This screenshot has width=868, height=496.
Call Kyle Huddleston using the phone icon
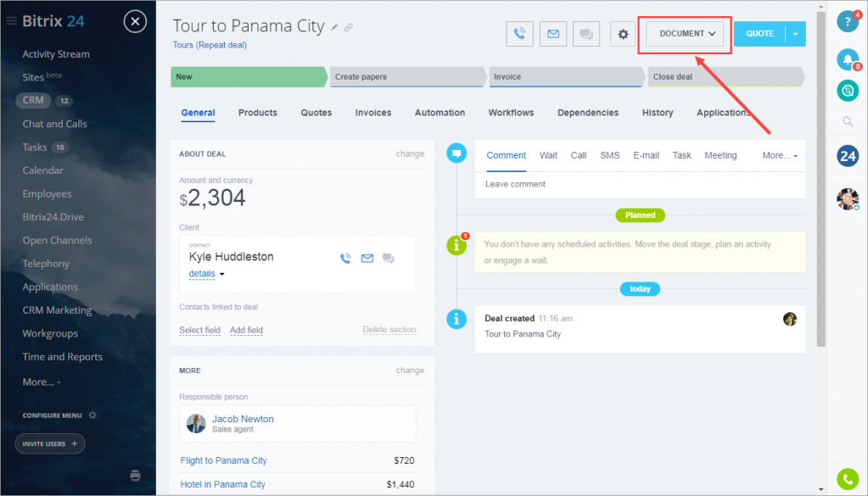click(345, 259)
